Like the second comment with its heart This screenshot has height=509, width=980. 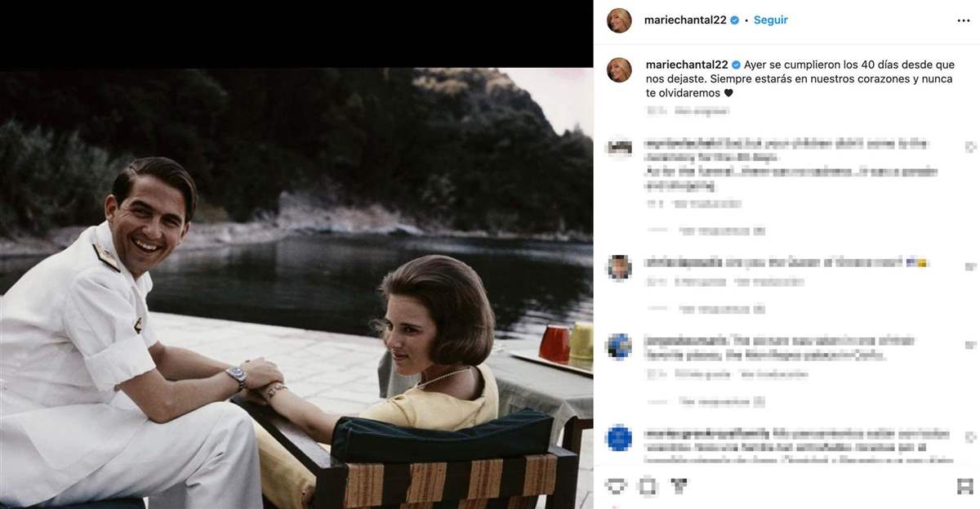click(969, 266)
